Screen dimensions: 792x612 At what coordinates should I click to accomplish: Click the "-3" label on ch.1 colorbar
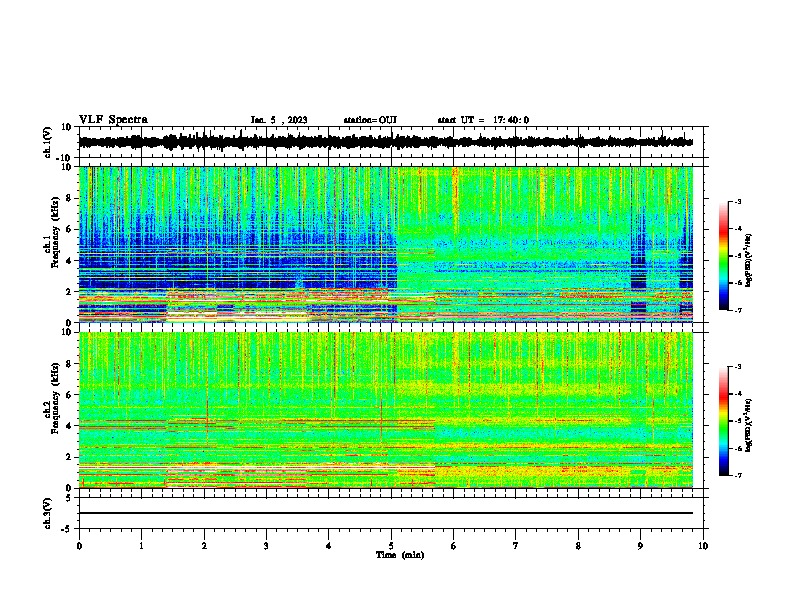[738, 201]
